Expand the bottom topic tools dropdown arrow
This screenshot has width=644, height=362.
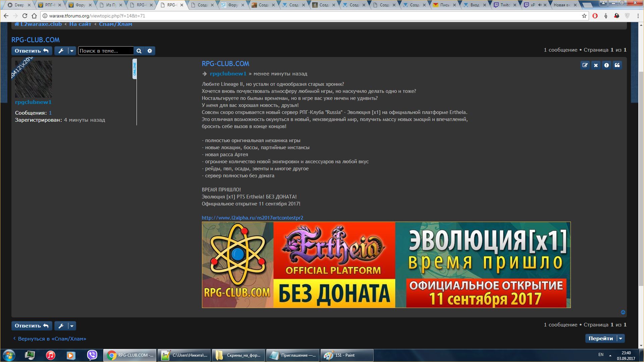click(x=72, y=326)
